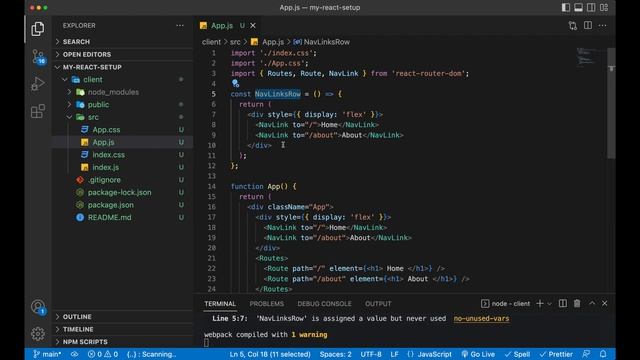This screenshot has width=640, height=360.
Task: Close the terminal panel
Action: [x=604, y=303]
